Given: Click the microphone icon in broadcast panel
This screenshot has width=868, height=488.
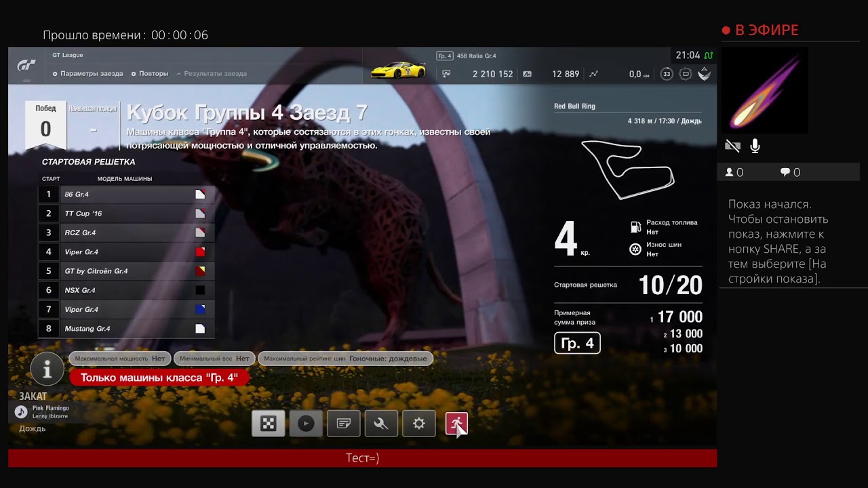Looking at the screenshot, I should (x=755, y=146).
